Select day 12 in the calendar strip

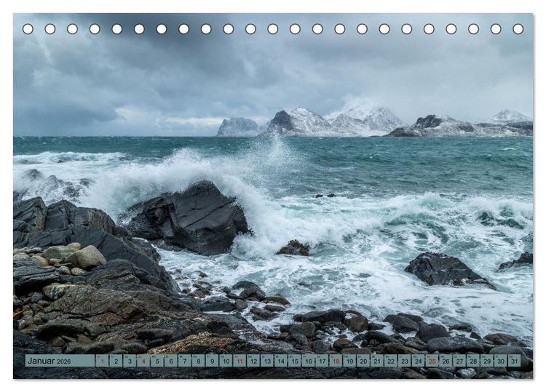pos(253,361)
